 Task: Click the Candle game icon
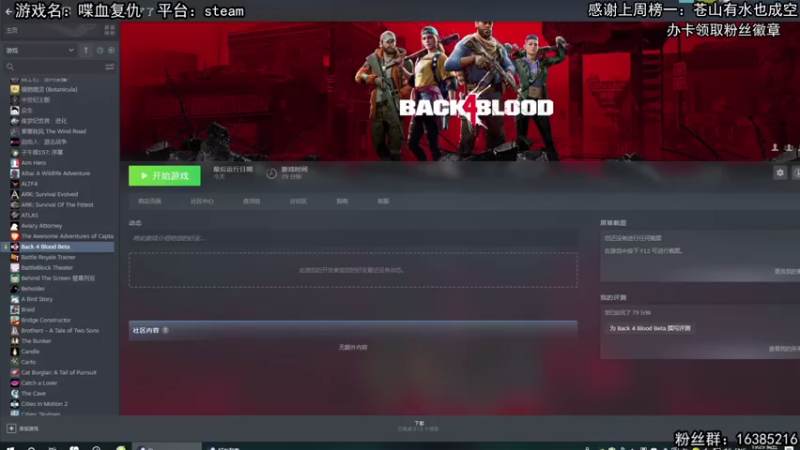[x=15, y=352]
